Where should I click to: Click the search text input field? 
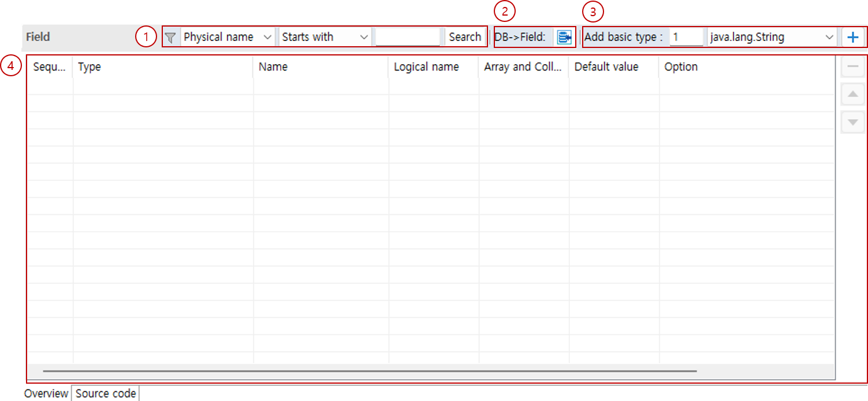(x=408, y=38)
